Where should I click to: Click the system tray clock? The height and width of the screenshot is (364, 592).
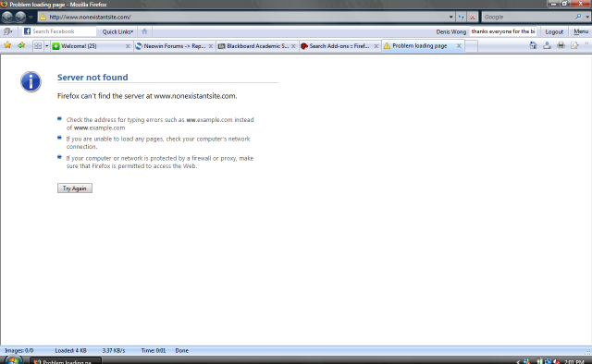[x=574, y=362]
